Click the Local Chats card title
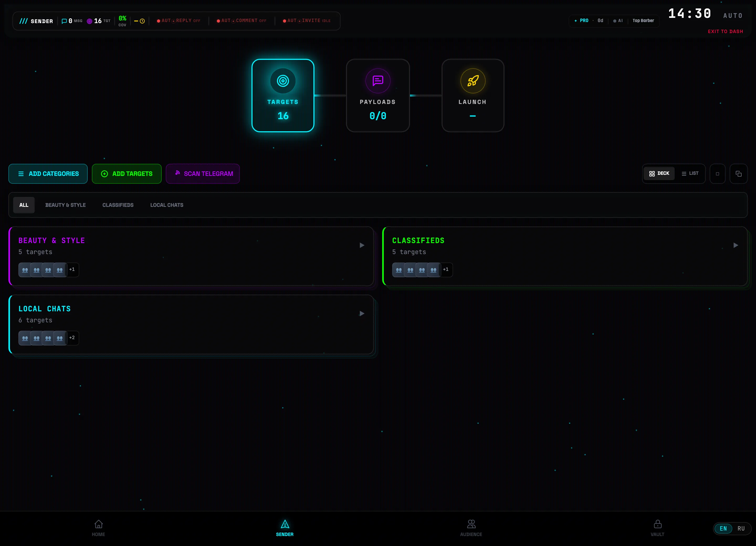Viewport: 756px width, 546px height. [x=44, y=309]
